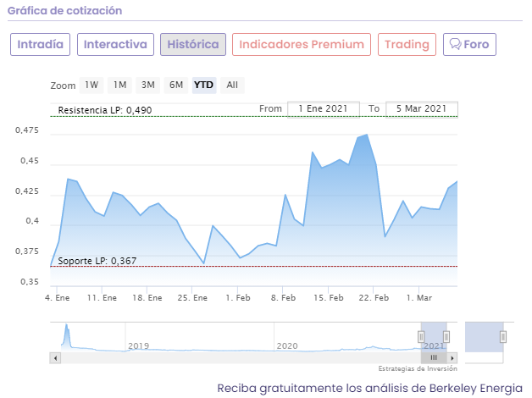532x398 pixels.
Task: Click the 15. Feb axis label
Action: point(329,297)
